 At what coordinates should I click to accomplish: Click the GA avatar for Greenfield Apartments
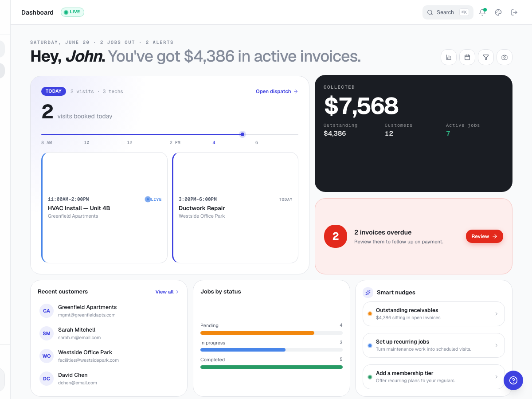(x=47, y=311)
